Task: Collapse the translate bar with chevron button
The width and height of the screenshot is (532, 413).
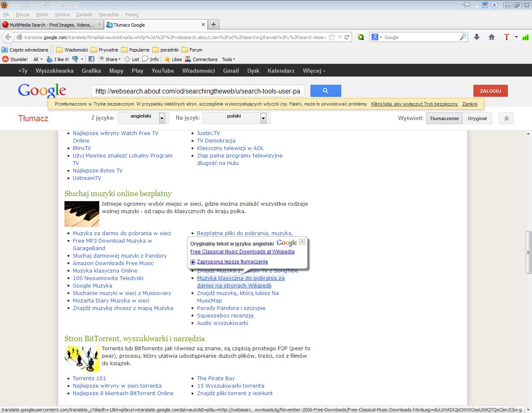Action: tap(506, 118)
